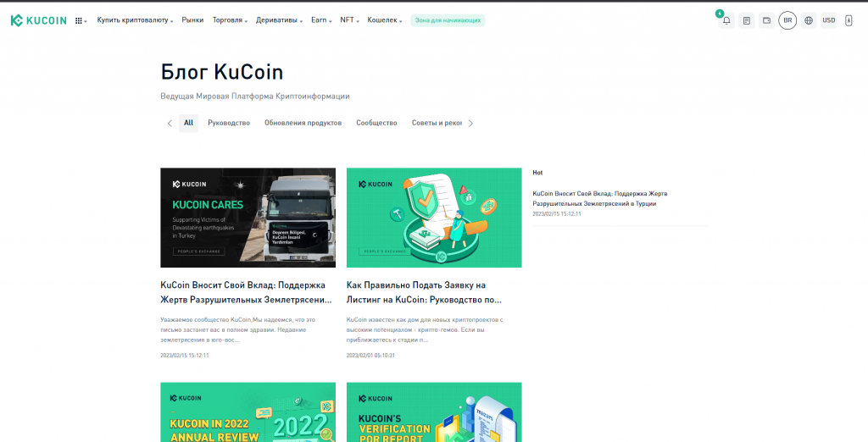
Task: Open the KuCoin in 2022 Annual Review thumbnail
Action: pyautogui.click(x=248, y=412)
